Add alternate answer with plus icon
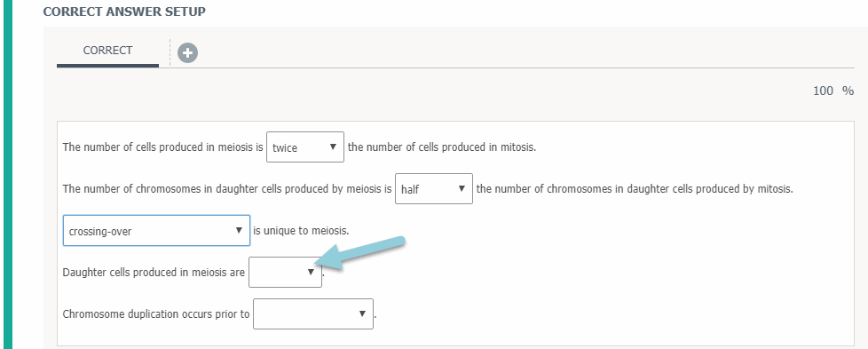This screenshot has width=868, height=349. [187, 53]
